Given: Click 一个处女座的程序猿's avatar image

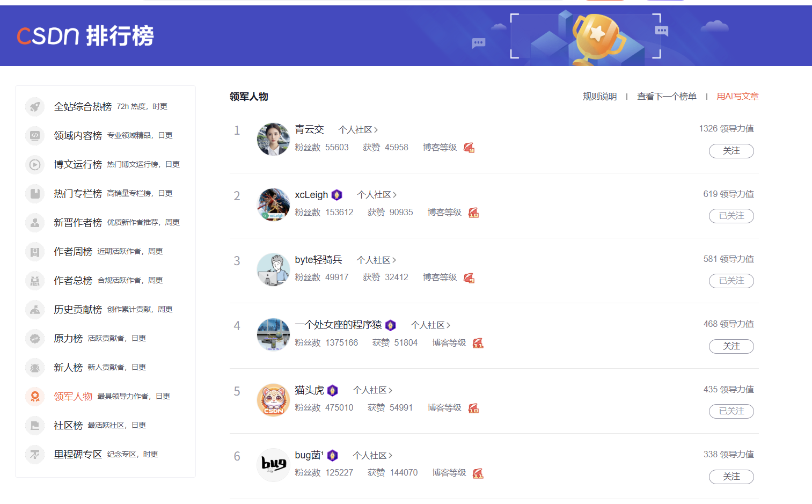Looking at the screenshot, I should pyautogui.click(x=273, y=334).
